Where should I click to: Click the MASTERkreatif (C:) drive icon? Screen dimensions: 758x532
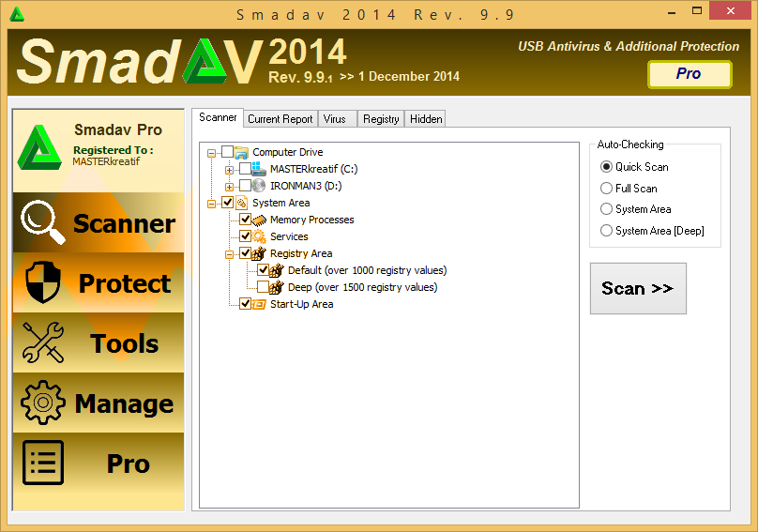pos(259,169)
